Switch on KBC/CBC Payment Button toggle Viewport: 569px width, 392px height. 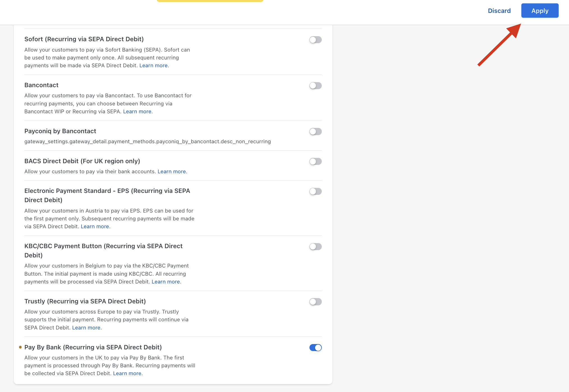315,247
